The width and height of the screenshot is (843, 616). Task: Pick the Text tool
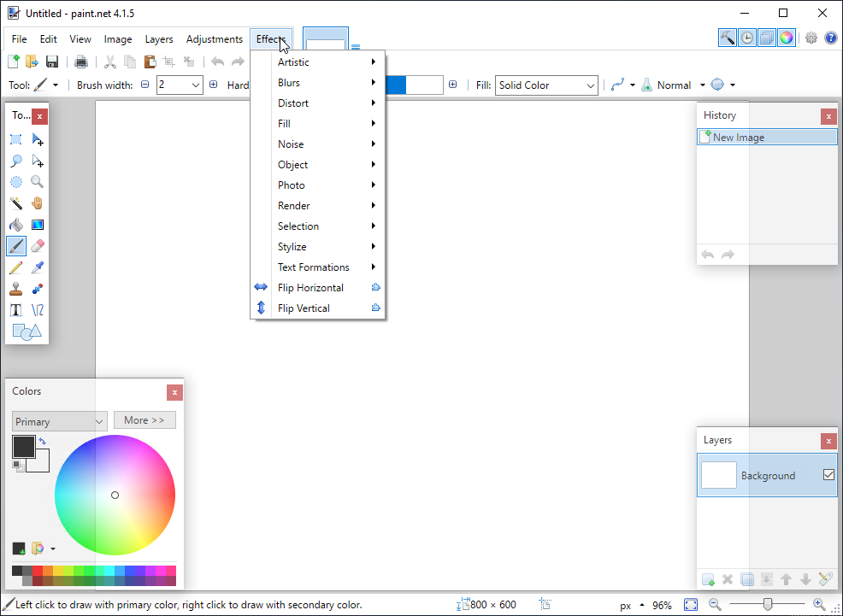[16, 310]
